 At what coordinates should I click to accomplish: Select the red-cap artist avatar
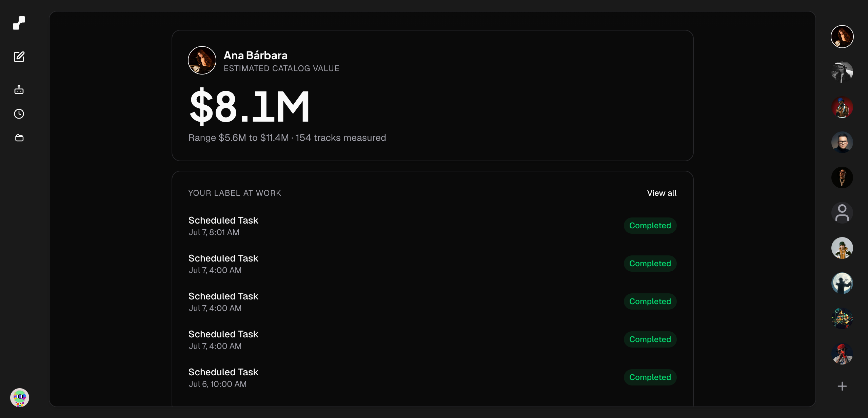coord(842,354)
